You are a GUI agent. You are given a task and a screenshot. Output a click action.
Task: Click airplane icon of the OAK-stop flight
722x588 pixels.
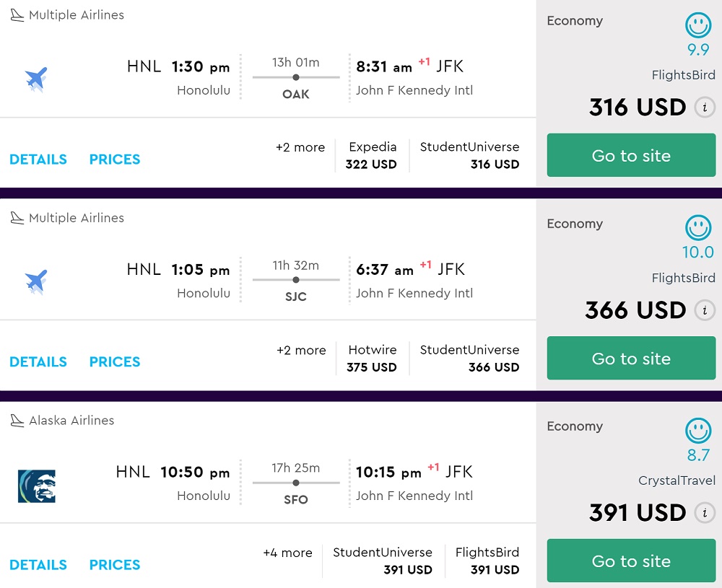(x=36, y=78)
